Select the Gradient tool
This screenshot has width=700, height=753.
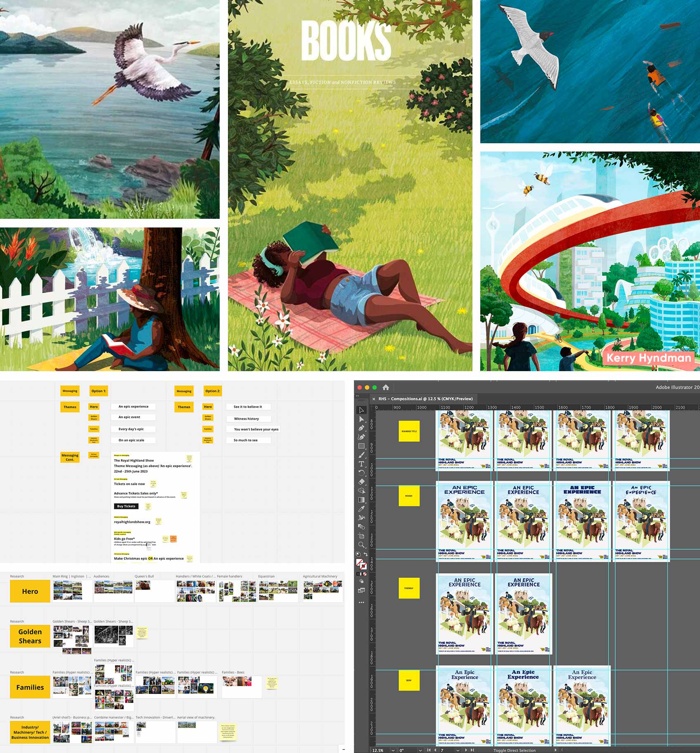(361, 500)
